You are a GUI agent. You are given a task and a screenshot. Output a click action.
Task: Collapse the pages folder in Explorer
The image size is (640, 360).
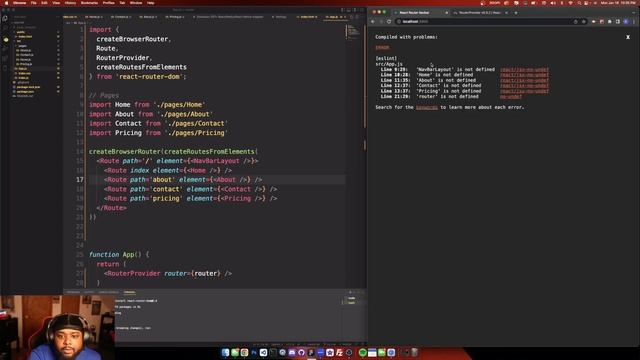(22, 46)
